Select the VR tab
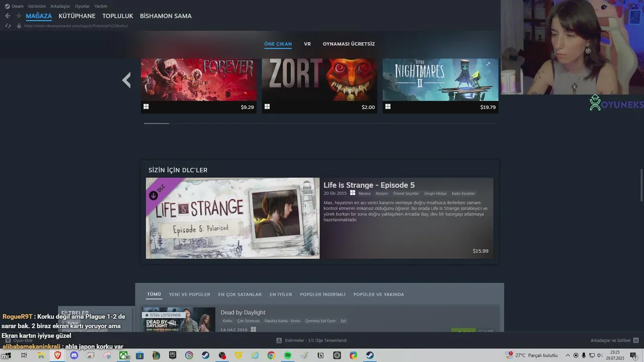 (x=307, y=44)
